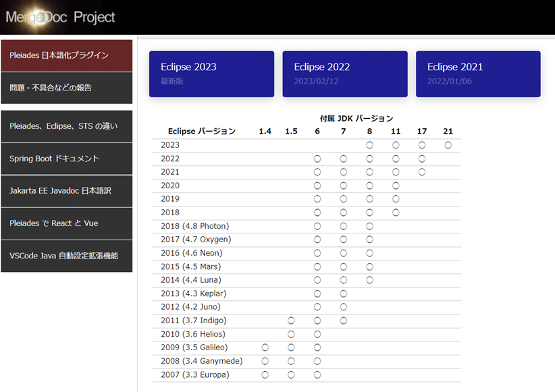The width and height of the screenshot is (555, 392).
Task: Click the JDK 21 column header
Action: coord(448,132)
